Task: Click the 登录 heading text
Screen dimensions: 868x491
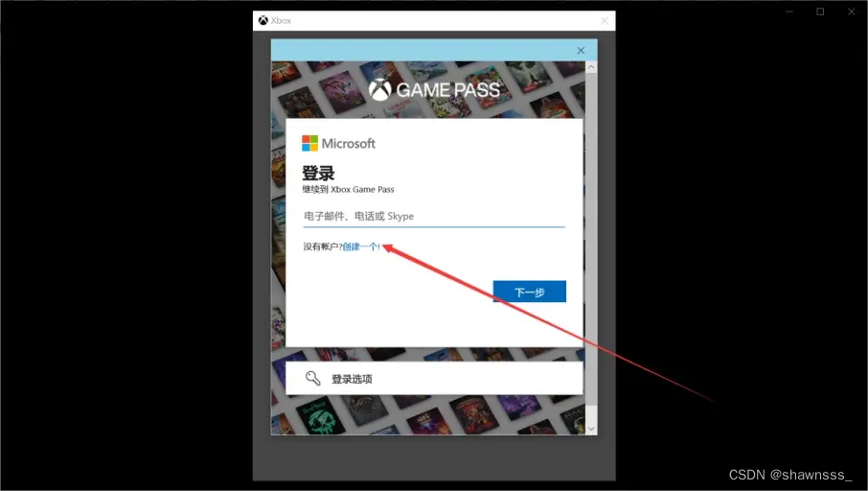Action: (x=318, y=173)
